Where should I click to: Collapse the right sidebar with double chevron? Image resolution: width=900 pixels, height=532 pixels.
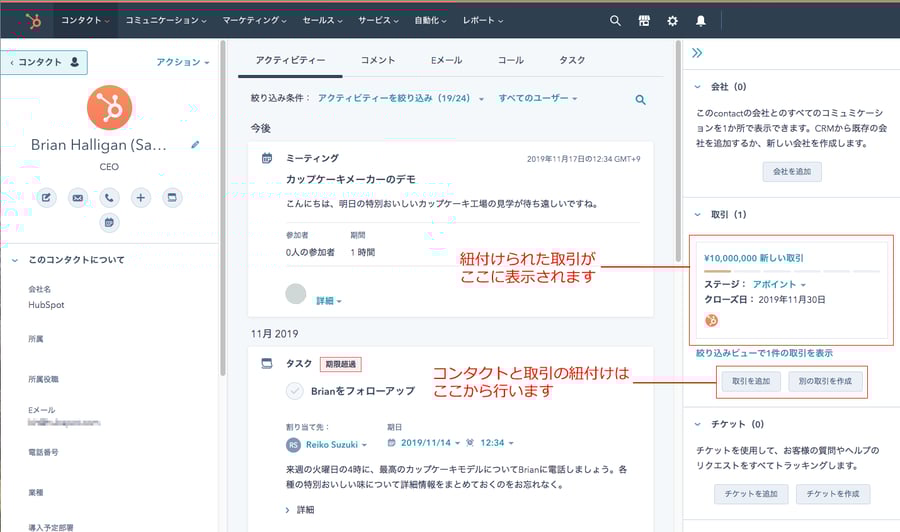tap(697, 53)
